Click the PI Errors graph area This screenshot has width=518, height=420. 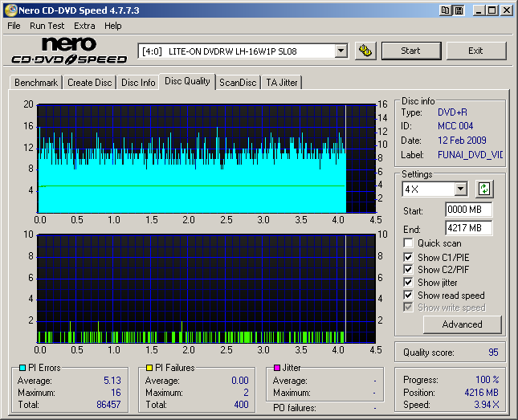click(207, 159)
